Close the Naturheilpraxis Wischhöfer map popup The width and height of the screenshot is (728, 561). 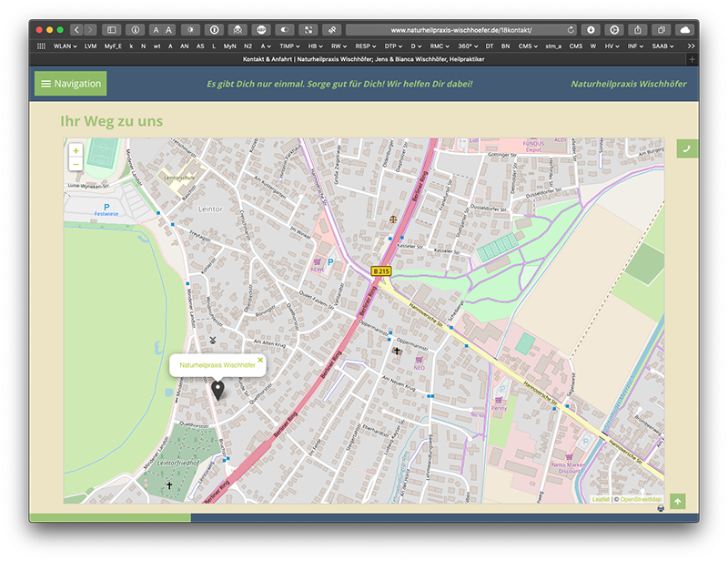pyautogui.click(x=259, y=360)
